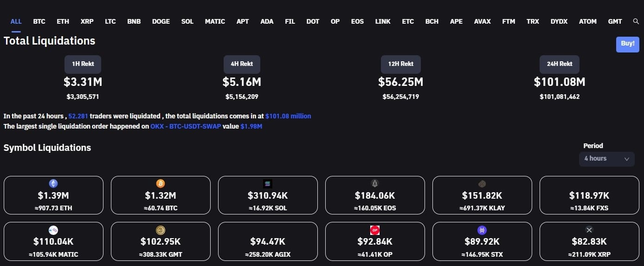644x266 pixels.
Task: Select the ALL tab
Action: point(16,21)
